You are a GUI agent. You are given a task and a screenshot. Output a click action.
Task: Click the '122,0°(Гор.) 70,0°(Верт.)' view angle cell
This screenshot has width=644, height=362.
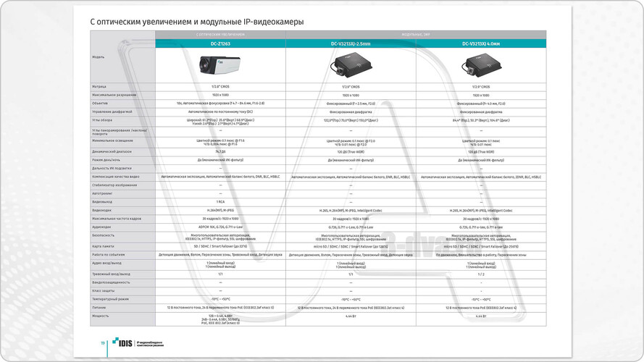pyautogui.click(x=351, y=120)
